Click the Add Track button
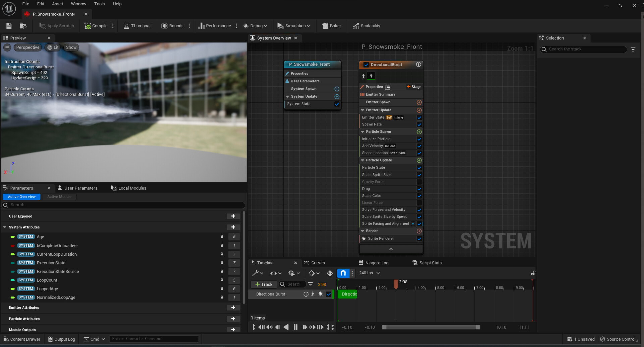This screenshot has height=347, width=644. 264,284
